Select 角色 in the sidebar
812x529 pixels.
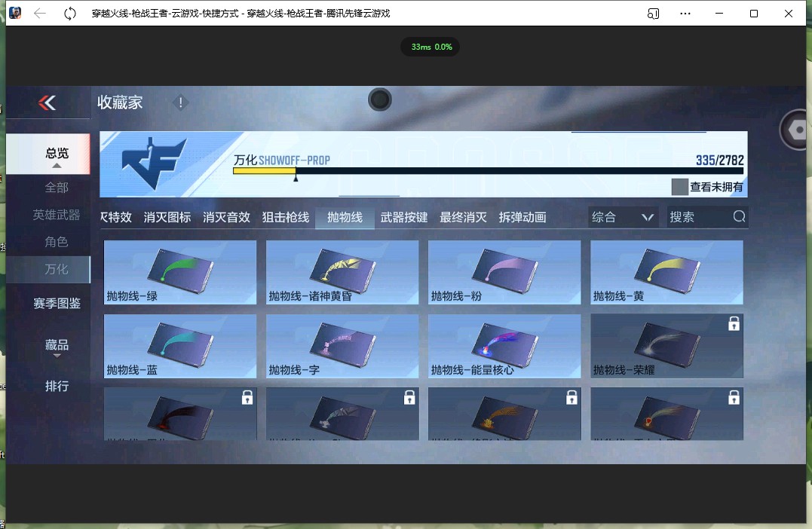[x=57, y=242]
